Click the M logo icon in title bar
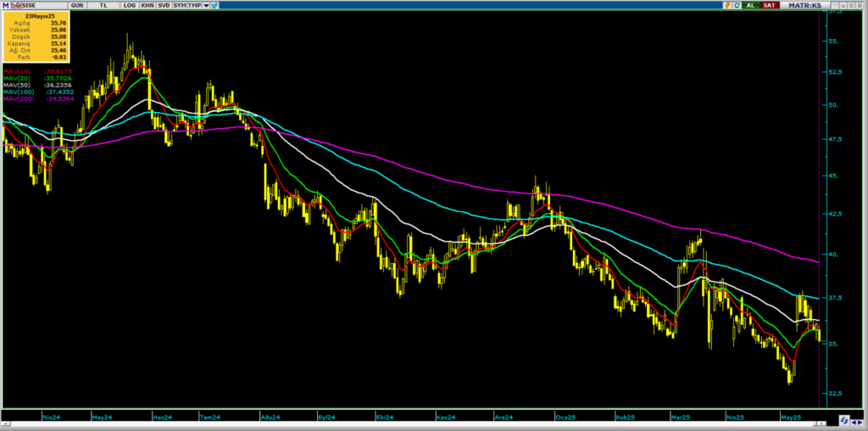Viewport: 868px width, 431px height. pos(6,5)
